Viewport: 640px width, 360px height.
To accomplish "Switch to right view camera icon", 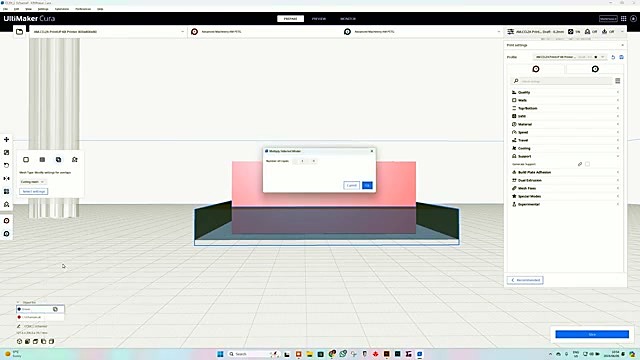I will pyautogui.click(x=51, y=341).
